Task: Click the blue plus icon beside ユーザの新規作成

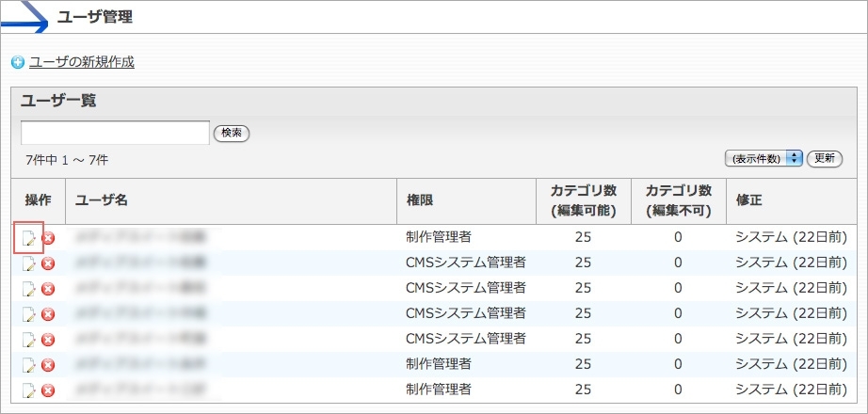Action: point(18,62)
